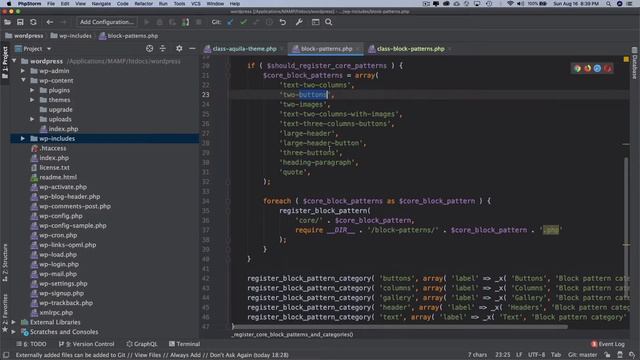
Task: Click the Git: master branch widget
Action: (582, 355)
